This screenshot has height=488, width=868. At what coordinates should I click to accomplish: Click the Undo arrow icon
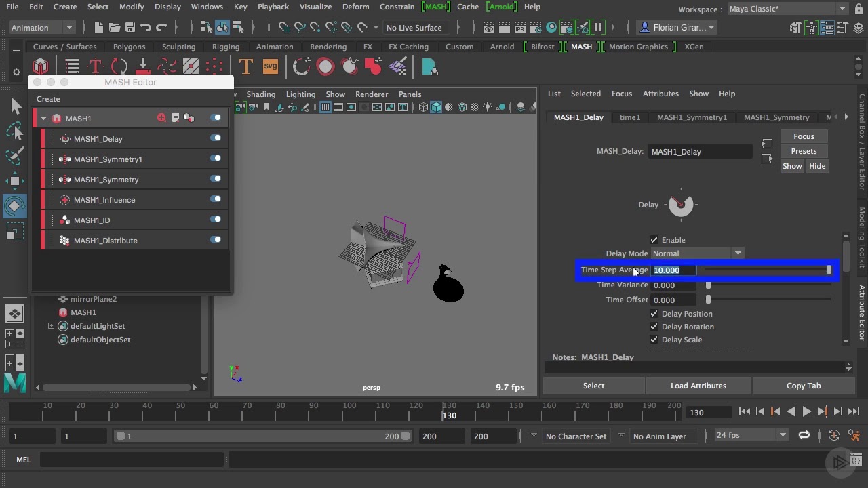click(x=146, y=28)
